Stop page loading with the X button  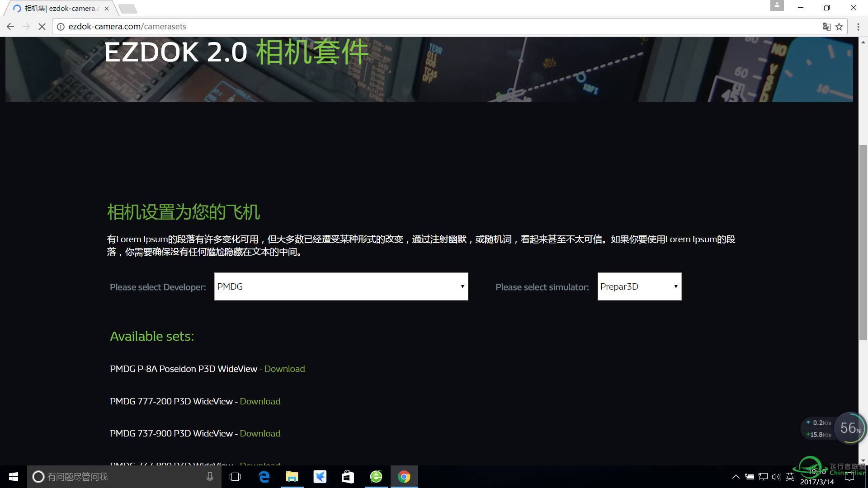tap(42, 27)
